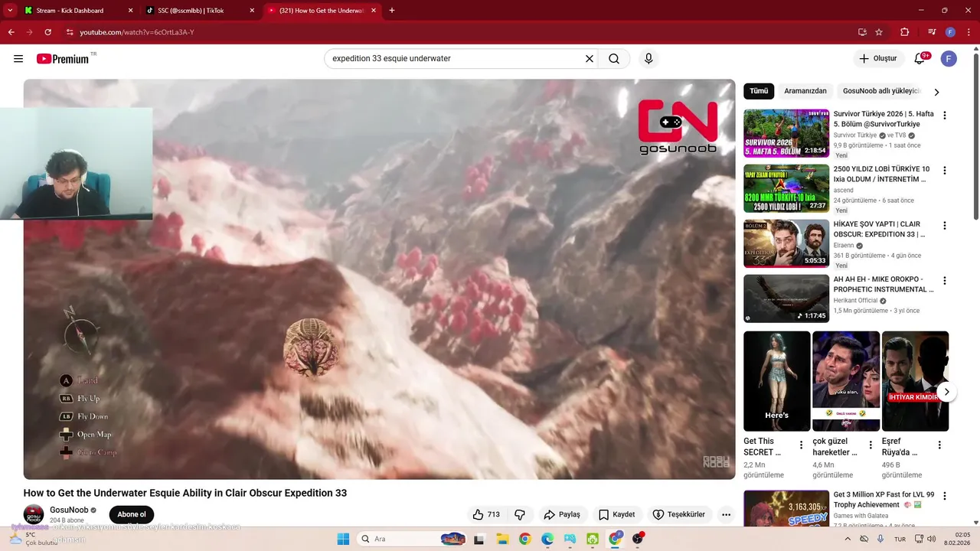Open options for Survivor Türkiye 2026 video
This screenshot has width=980, height=551.
pyautogui.click(x=945, y=116)
